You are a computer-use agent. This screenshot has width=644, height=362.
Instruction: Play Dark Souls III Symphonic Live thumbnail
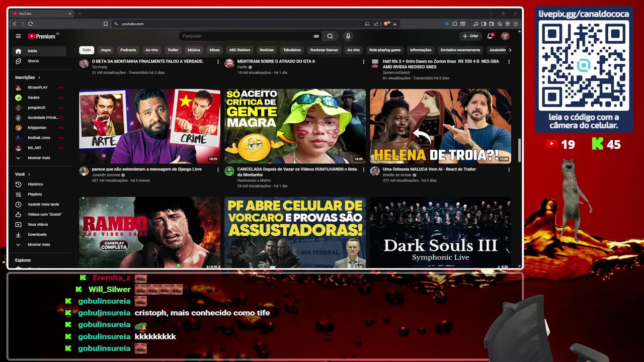(x=440, y=232)
